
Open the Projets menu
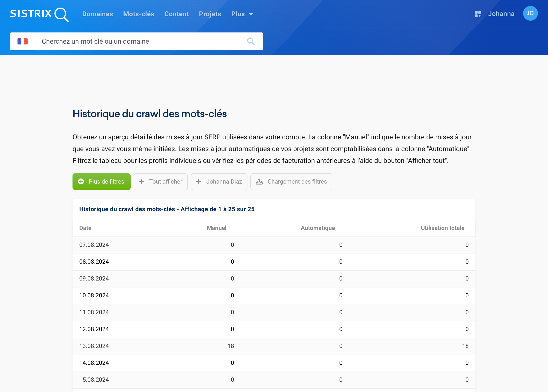pyautogui.click(x=210, y=14)
